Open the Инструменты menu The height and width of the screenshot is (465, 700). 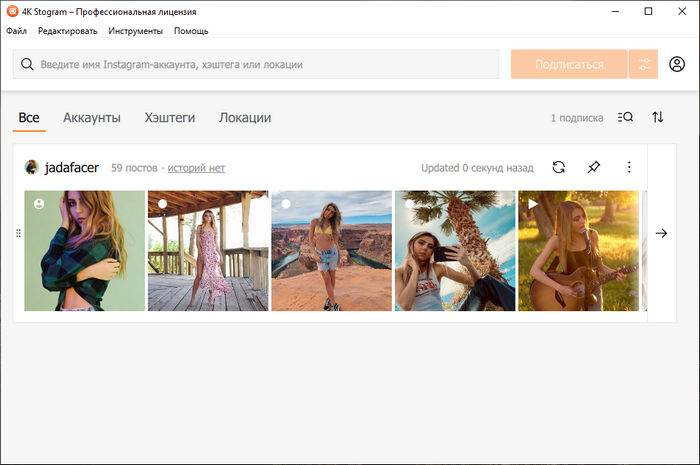(x=135, y=31)
